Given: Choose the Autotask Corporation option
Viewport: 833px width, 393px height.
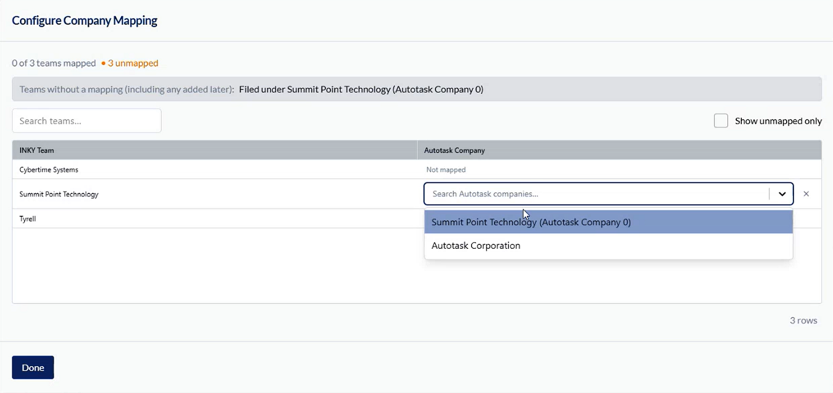Looking at the screenshot, I should coord(608,246).
